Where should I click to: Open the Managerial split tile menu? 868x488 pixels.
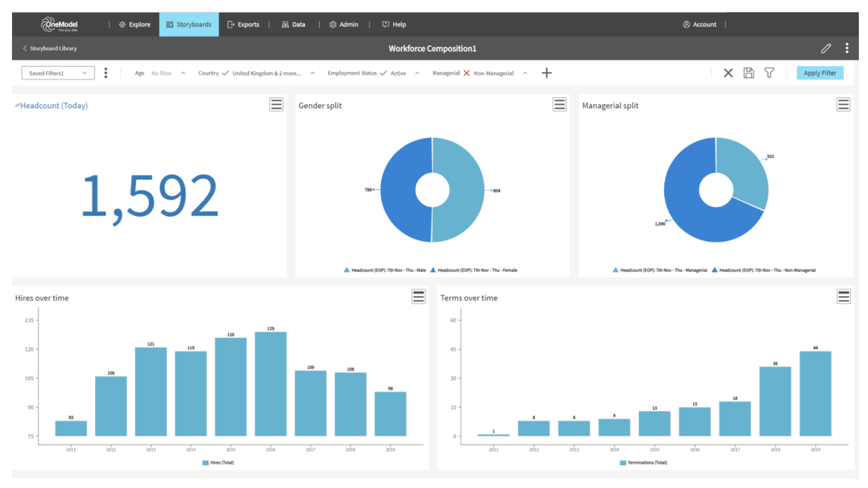point(843,105)
